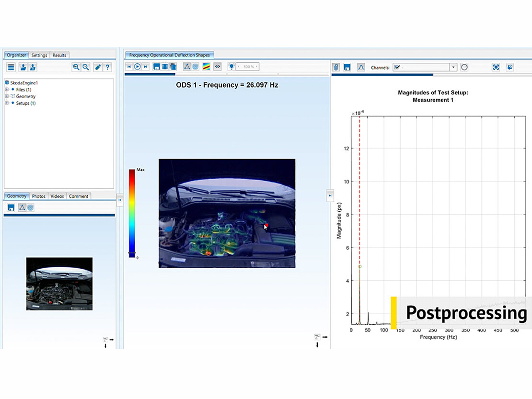Click the engine ODS heatmap image
Screen dimensions: 532x399
(227, 213)
